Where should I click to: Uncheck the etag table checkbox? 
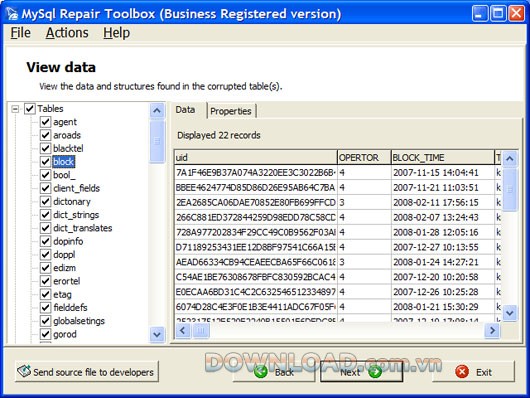pos(45,294)
